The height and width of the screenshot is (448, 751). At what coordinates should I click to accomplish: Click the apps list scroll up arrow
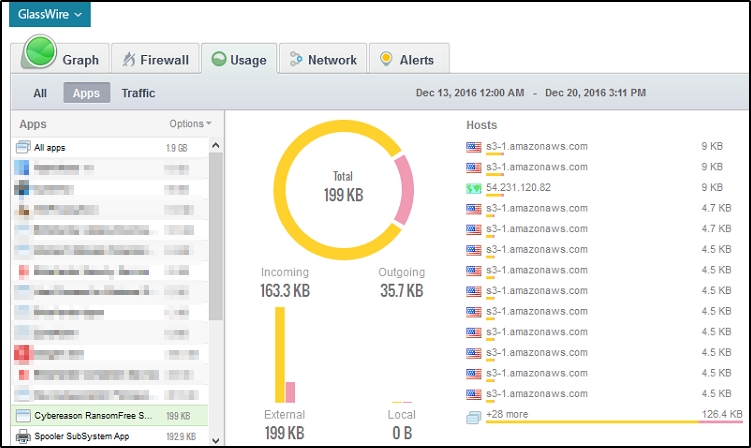(216, 145)
